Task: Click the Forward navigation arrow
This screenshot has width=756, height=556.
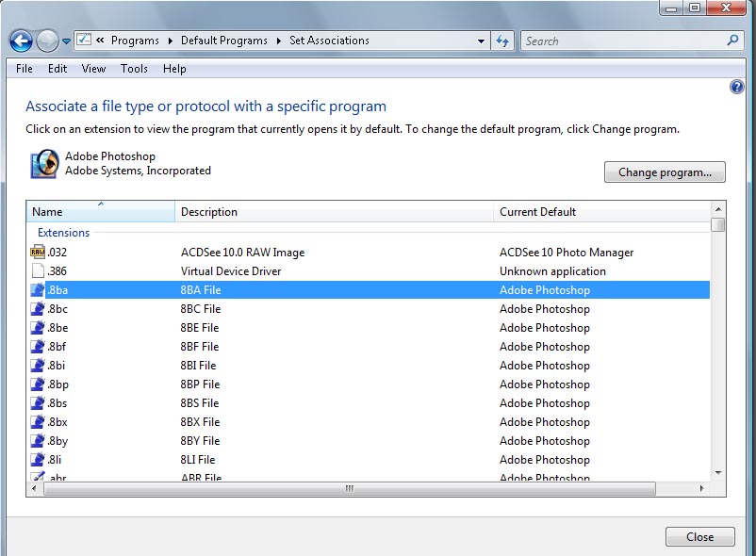Action: 47,41
